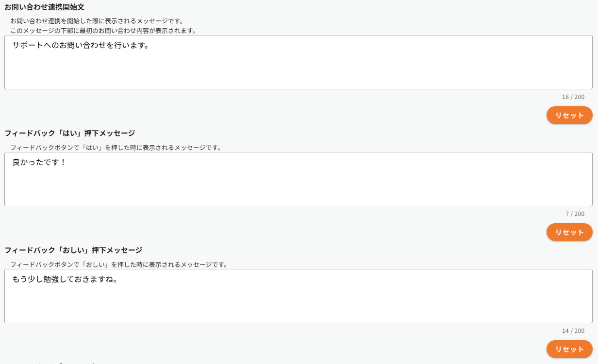Image resolution: width=598 pixels, height=364 pixels.
Task: Reset the お問い合わせ連携開始文 message
Action: [569, 116]
